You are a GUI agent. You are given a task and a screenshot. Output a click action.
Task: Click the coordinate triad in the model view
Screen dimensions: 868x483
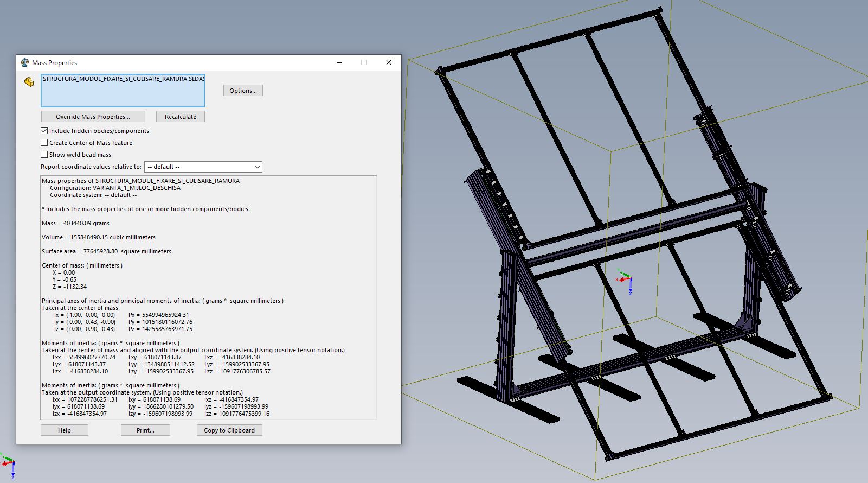point(626,281)
